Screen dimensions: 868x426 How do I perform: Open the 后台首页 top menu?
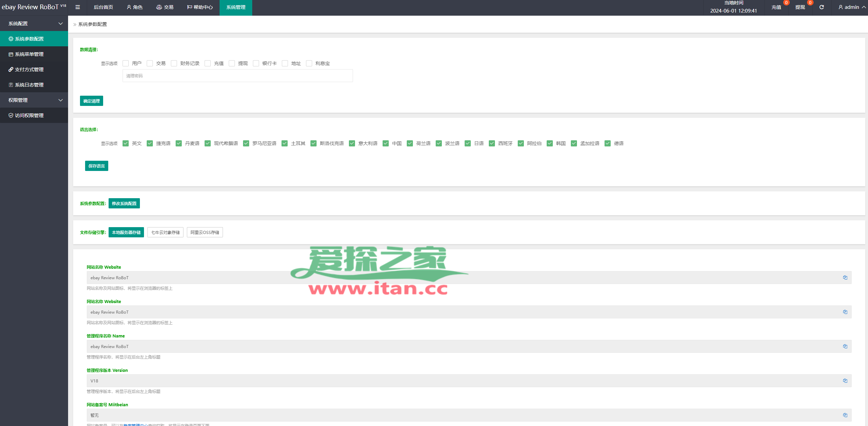point(103,7)
